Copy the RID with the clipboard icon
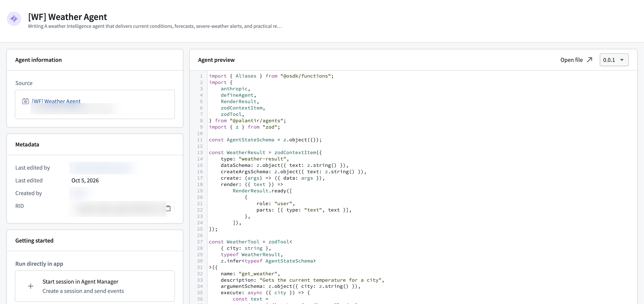Viewport: 644px width, 304px height. point(169,208)
